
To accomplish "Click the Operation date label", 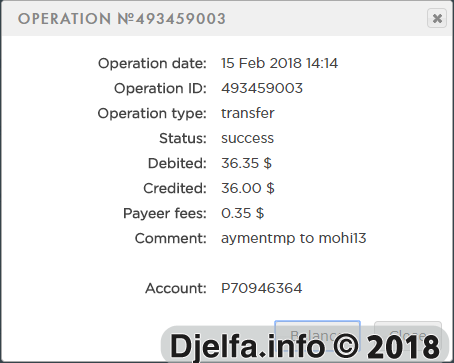I will click(152, 64).
